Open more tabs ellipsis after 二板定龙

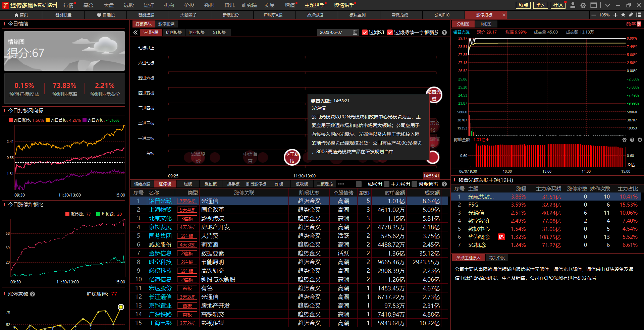pos(341,184)
